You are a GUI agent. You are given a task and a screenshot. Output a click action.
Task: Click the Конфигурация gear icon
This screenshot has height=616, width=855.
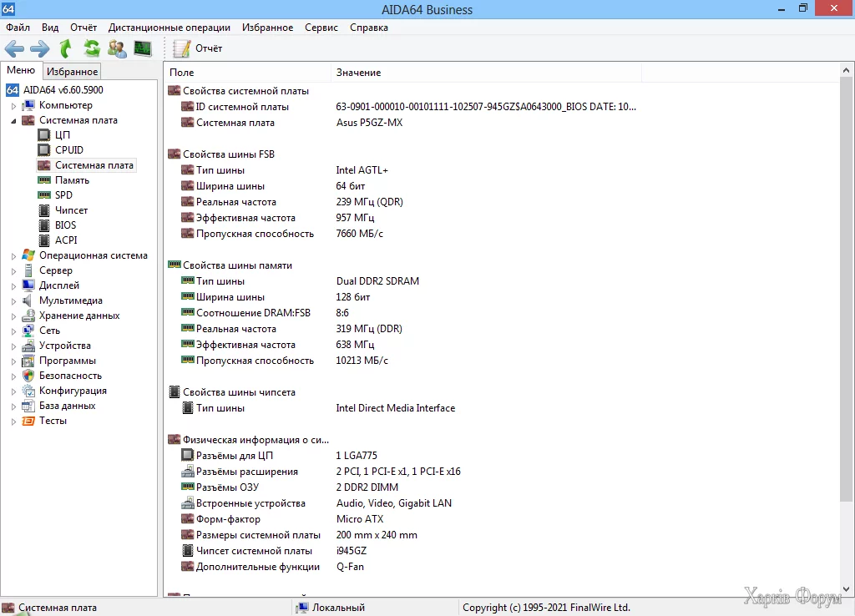28,391
